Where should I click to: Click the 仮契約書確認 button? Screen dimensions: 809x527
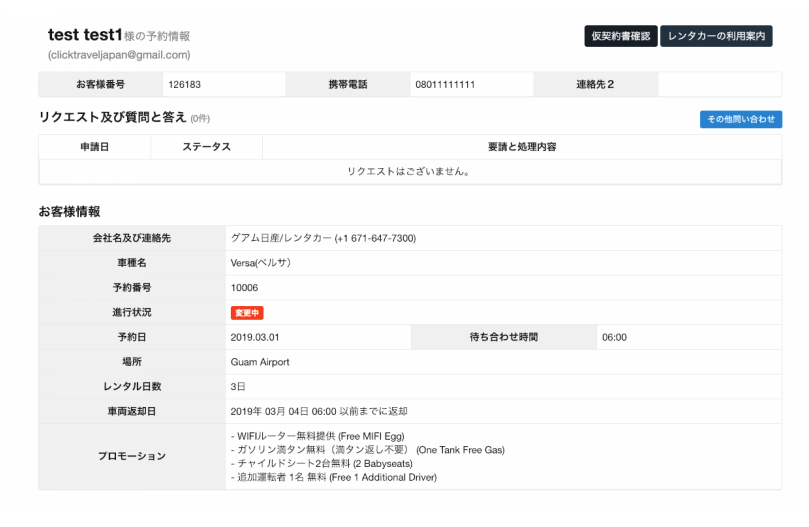(621, 36)
